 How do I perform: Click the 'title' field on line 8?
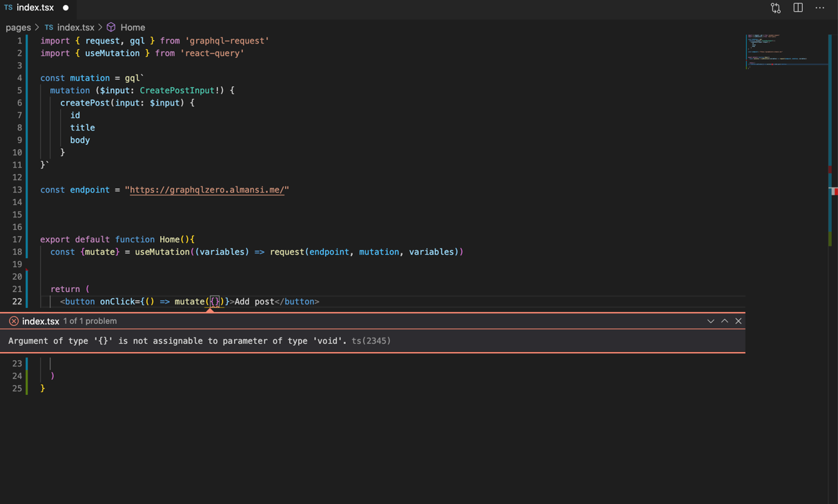click(83, 128)
